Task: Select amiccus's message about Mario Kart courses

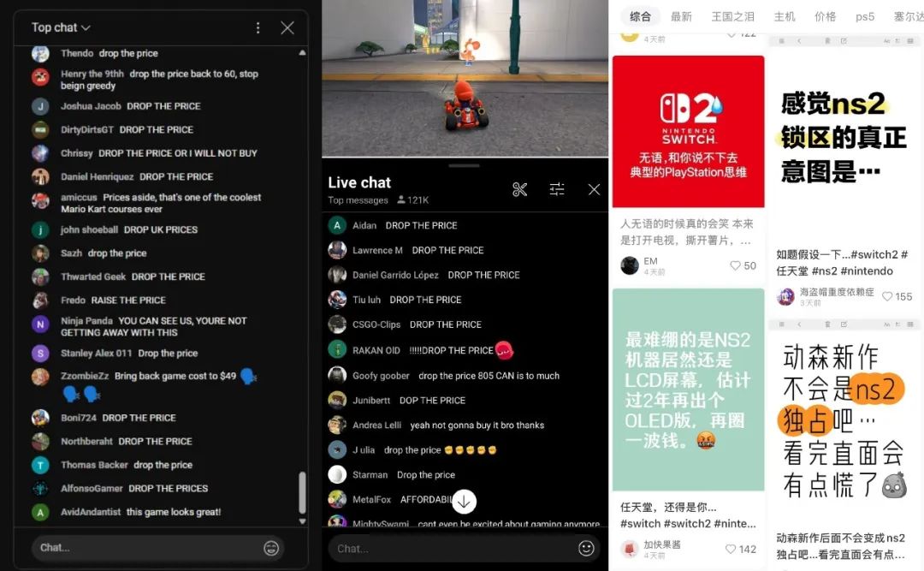Action: (x=161, y=203)
